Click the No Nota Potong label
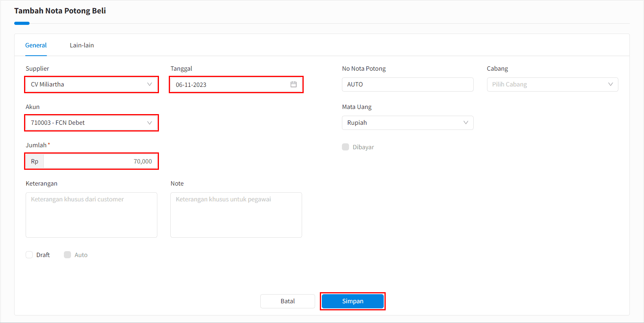This screenshot has width=644, height=323. coord(364,68)
